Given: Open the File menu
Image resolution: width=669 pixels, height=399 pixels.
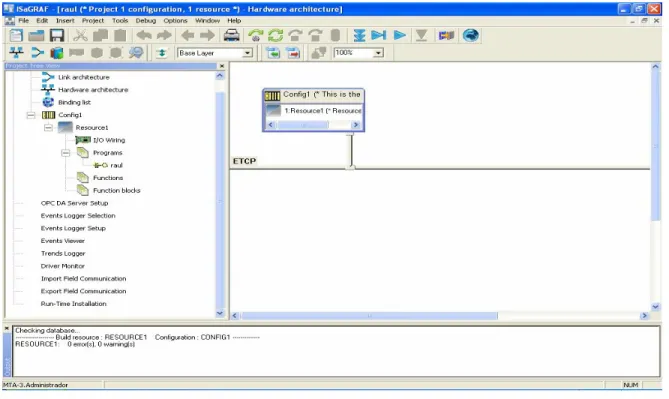Looking at the screenshot, I should [x=23, y=20].
